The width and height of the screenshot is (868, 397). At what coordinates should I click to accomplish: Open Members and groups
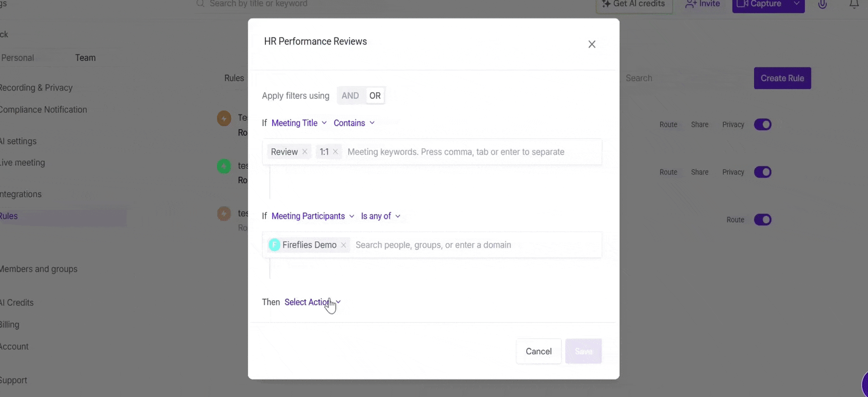tap(39, 269)
